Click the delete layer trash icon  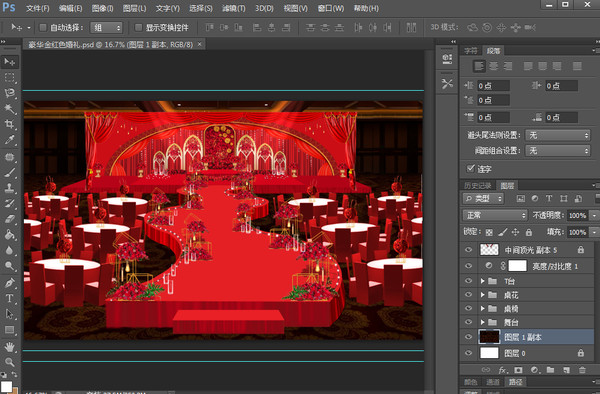tap(582, 370)
